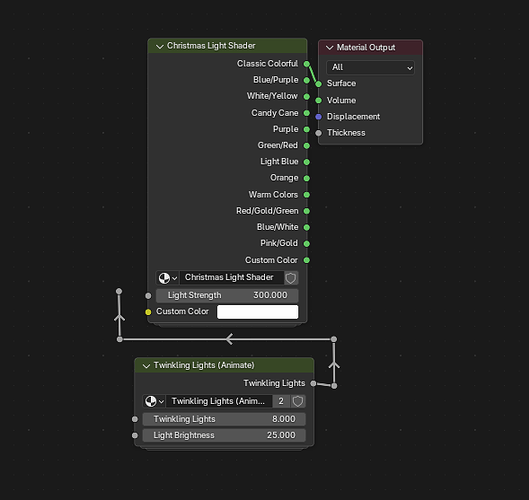
Task: Toggle fake user shield on Christmas Light Shader
Action: click(291, 278)
